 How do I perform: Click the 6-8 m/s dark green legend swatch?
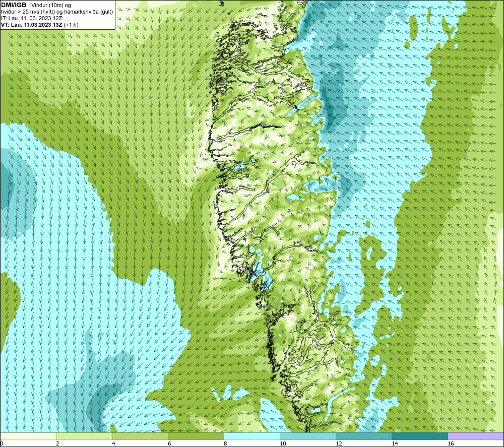point(196,436)
